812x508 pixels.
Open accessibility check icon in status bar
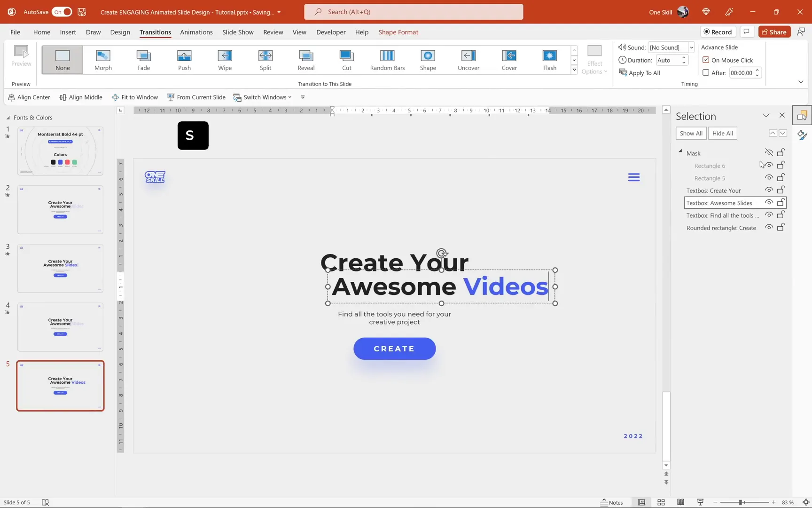pyautogui.click(x=45, y=502)
